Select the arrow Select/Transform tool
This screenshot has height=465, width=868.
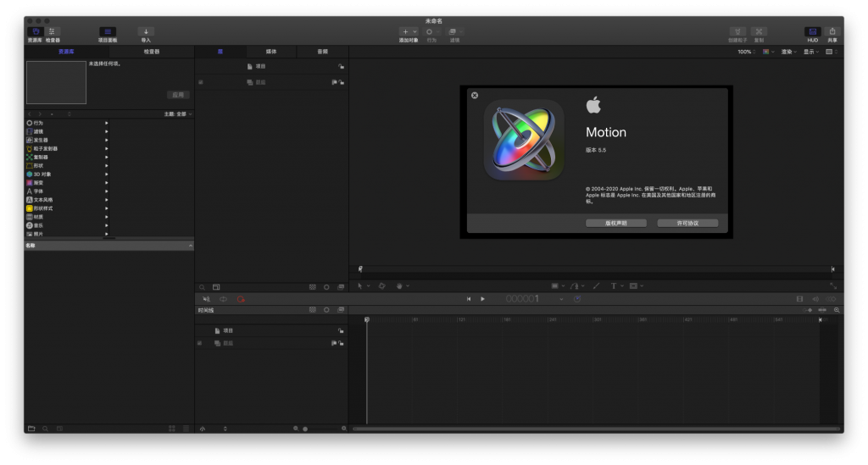[359, 285]
